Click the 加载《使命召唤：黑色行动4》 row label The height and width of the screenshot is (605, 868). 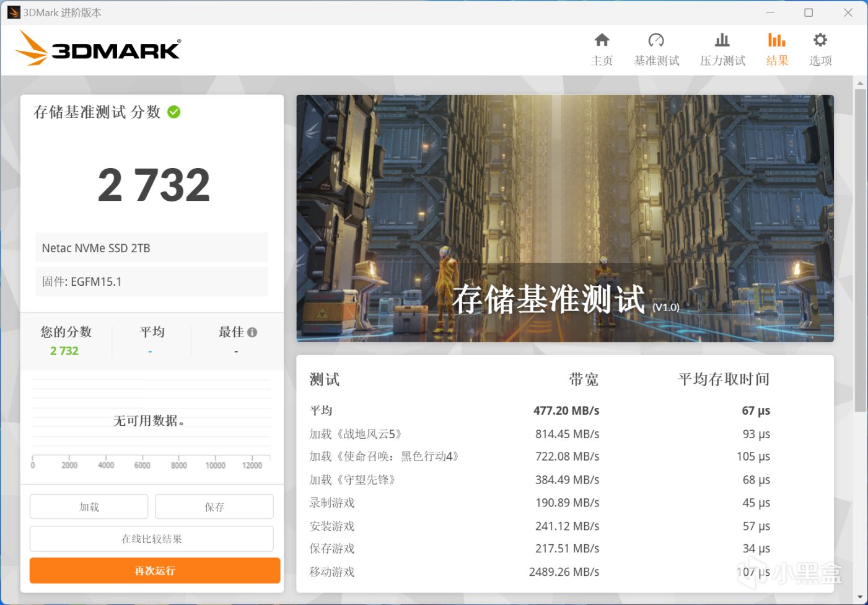(x=384, y=456)
